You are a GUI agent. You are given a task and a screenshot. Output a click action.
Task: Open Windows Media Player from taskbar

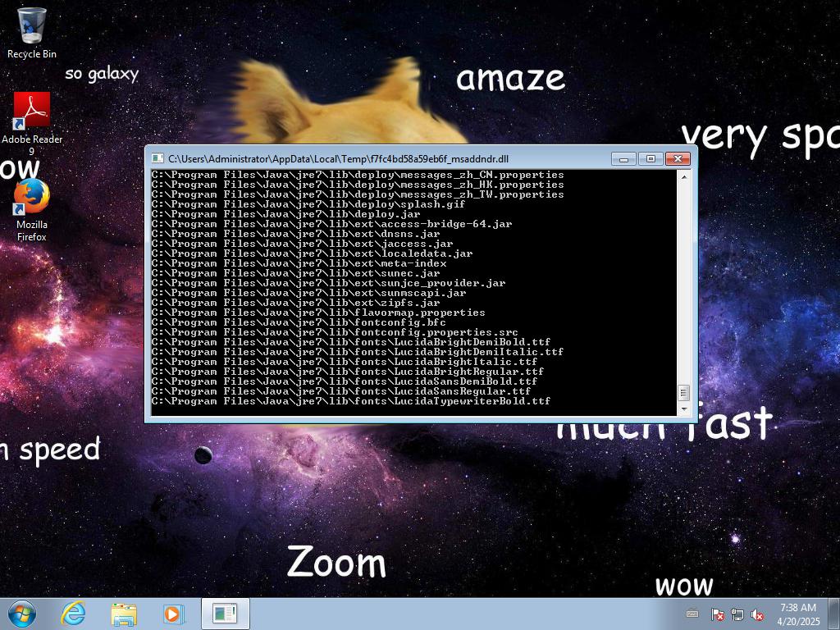click(x=174, y=614)
